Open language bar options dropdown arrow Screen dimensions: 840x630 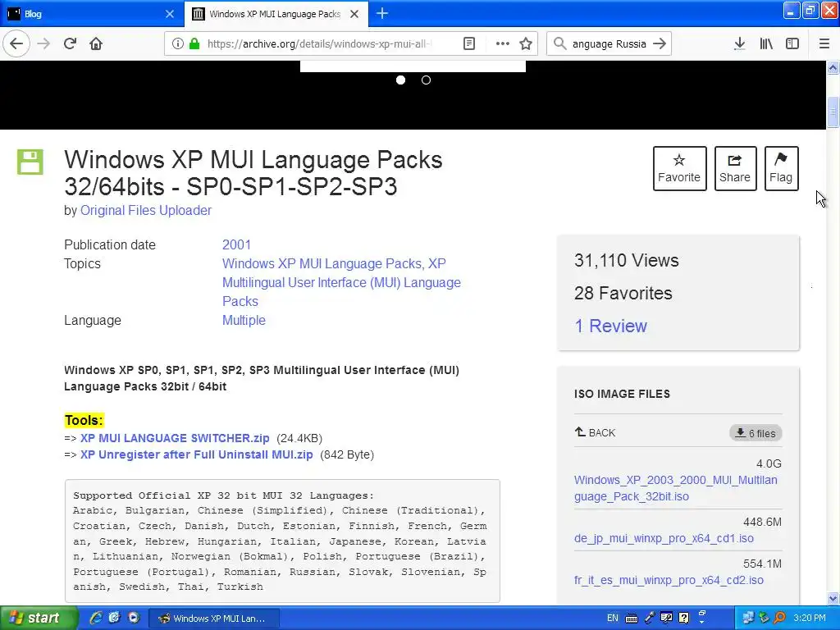coord(702,623)
